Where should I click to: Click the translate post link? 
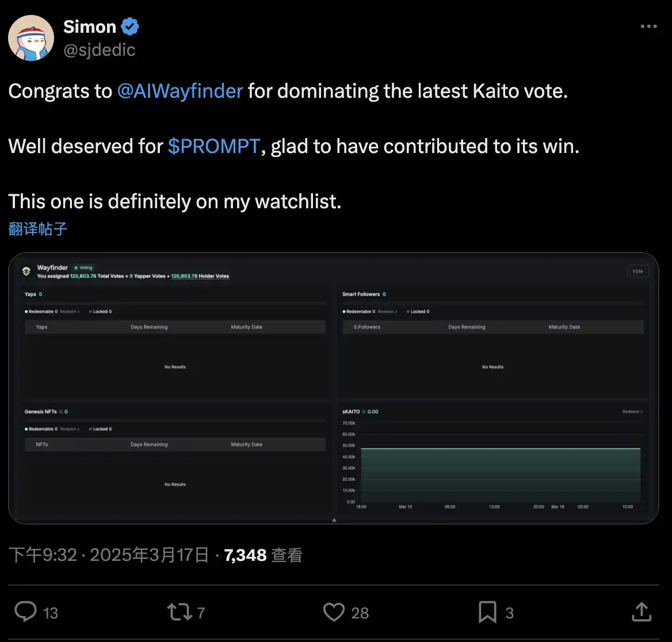tap(38, 229)
